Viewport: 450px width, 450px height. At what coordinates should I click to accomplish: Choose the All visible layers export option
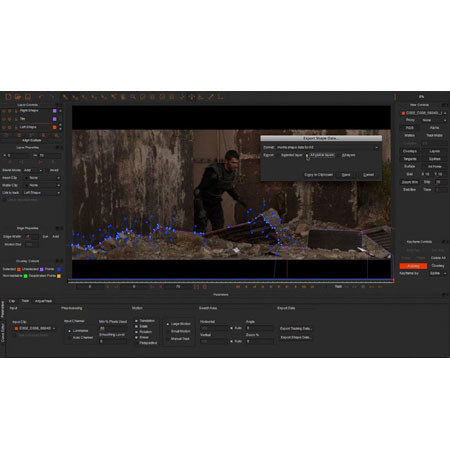[320, 155]
